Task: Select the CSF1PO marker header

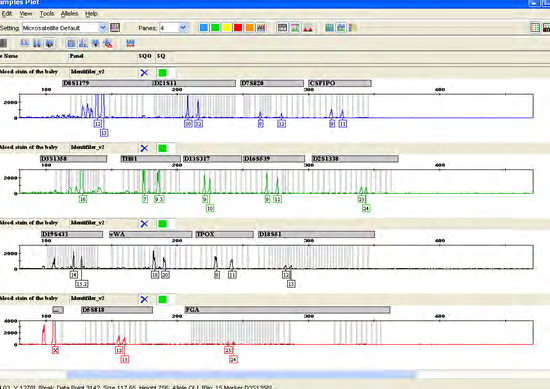Action: coord(340,83)
